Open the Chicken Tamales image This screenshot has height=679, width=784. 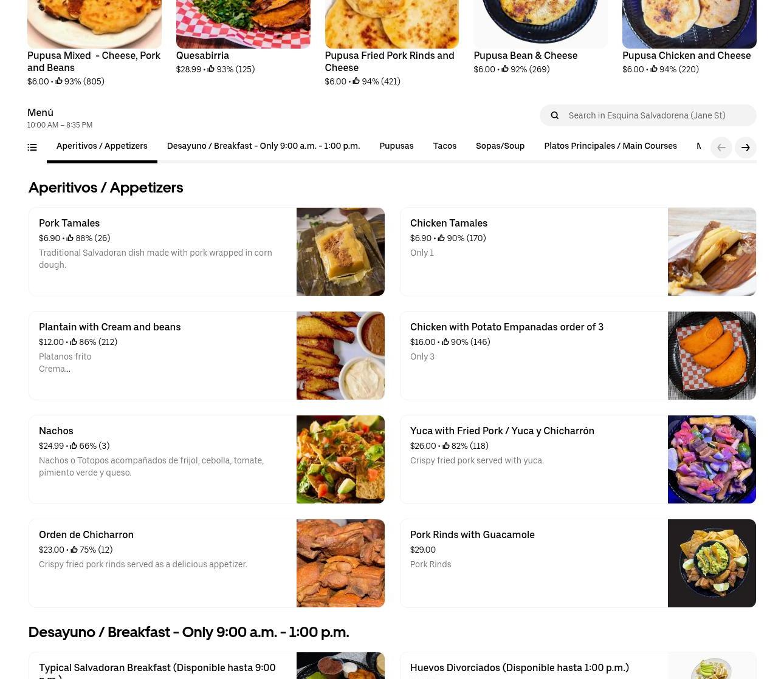click(x=712, y=252)
